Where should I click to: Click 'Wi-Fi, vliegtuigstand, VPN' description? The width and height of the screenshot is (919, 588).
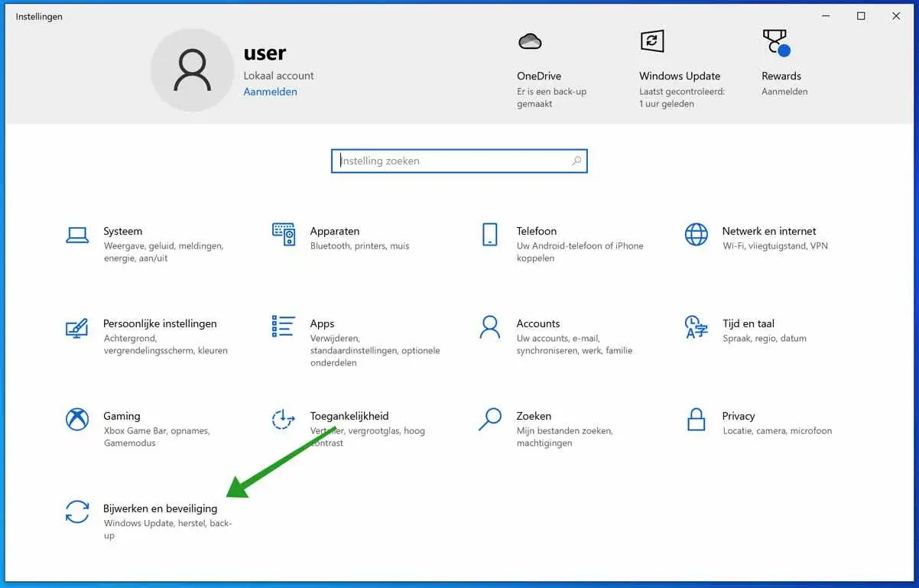[x=775, y=246]
